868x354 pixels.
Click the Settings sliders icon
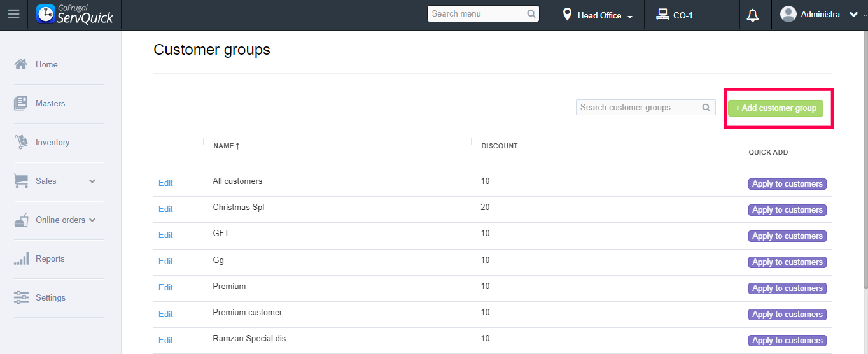coord(21,297)
